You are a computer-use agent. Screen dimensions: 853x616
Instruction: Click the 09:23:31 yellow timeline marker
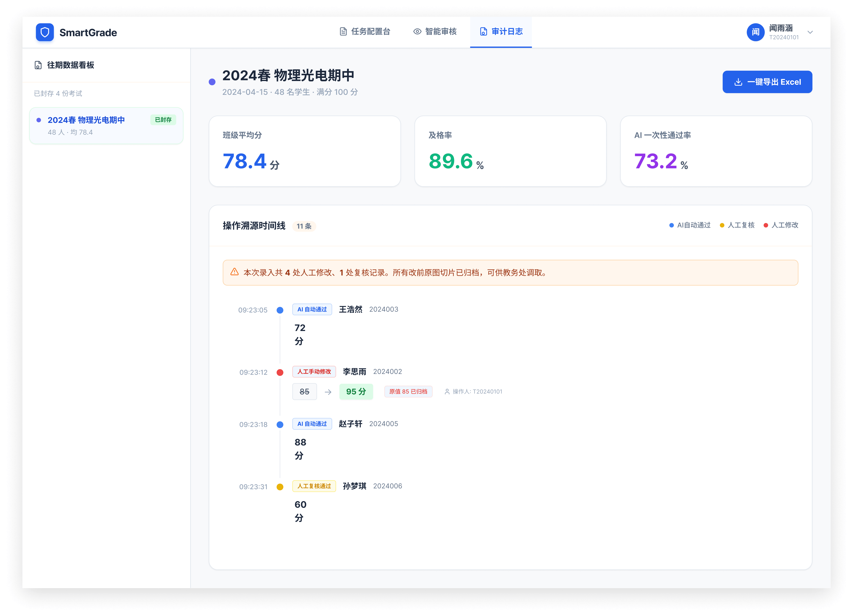280,487
